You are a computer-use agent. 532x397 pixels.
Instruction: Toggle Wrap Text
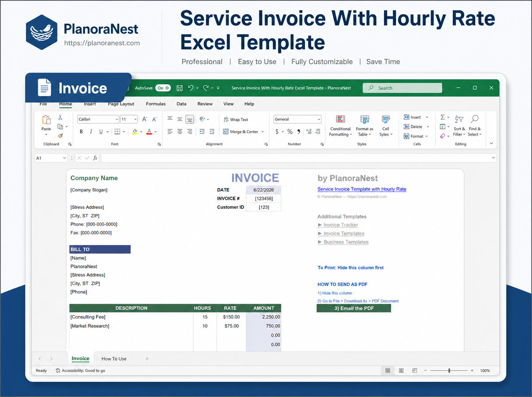[x=236, y=120]
